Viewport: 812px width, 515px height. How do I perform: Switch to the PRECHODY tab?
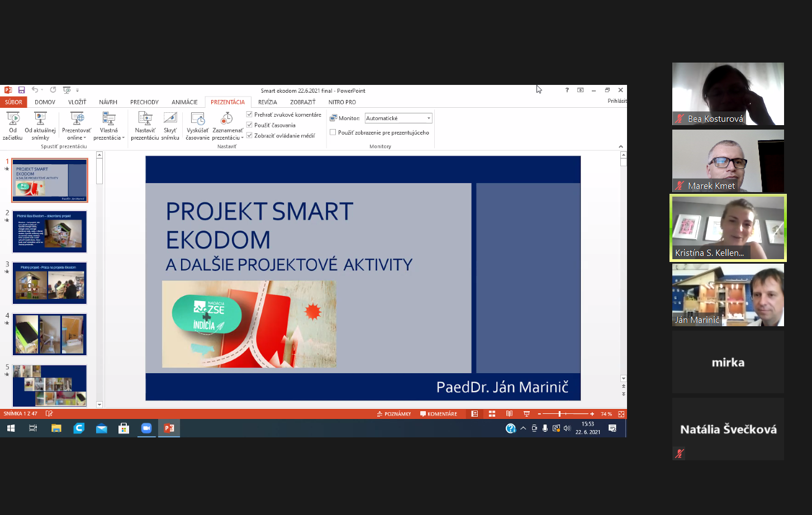pos(144,102)
